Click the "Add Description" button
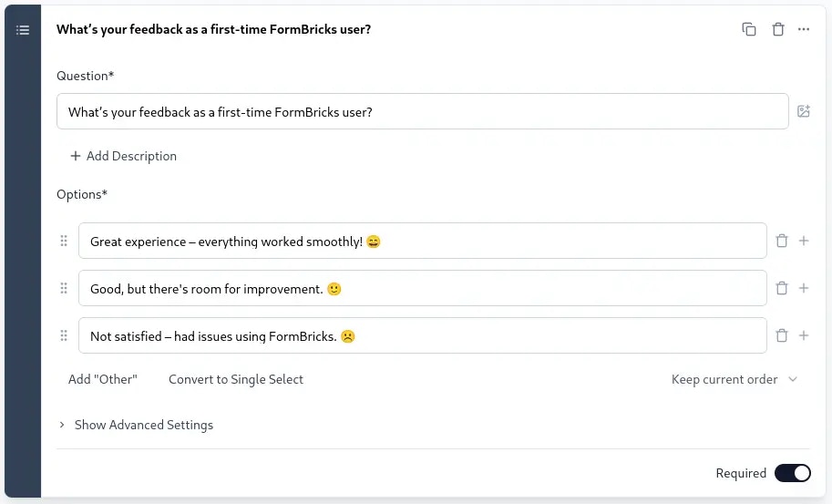The width and height of the screenshot is (832, 504). click(123, 156)
